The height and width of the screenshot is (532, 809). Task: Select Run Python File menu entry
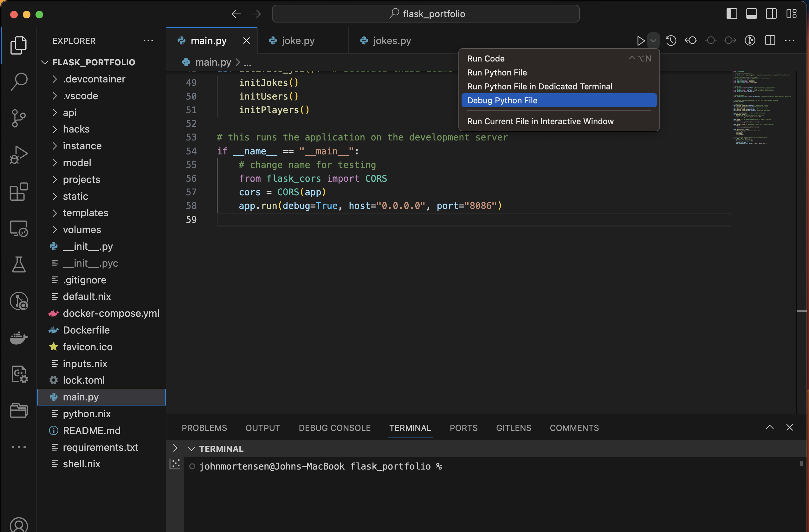(x=559, y=72)
